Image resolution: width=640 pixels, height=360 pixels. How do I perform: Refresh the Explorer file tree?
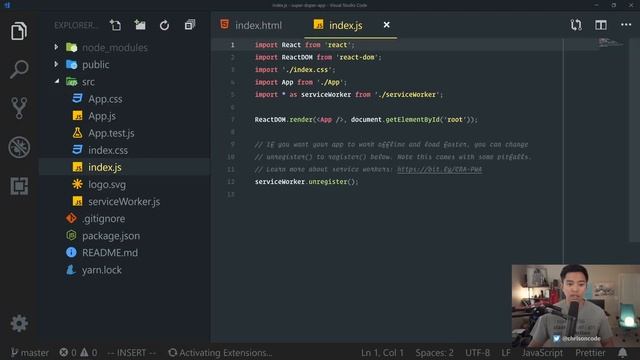pyautogui.click(x=164, y=25)
